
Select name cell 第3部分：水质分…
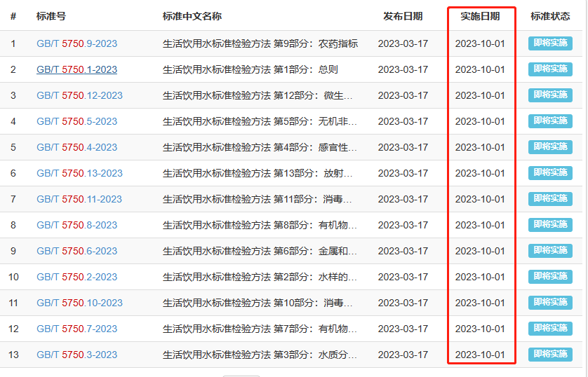[260, 355]
